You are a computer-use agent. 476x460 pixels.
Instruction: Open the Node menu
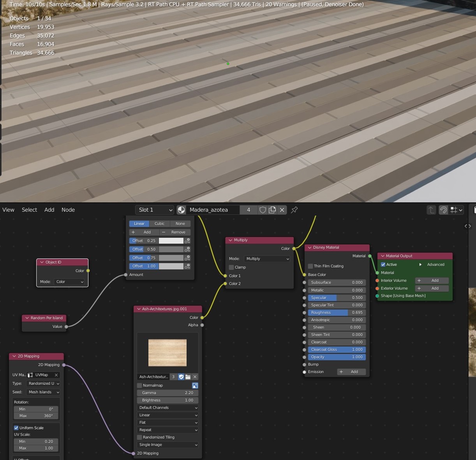click(68, 210)
